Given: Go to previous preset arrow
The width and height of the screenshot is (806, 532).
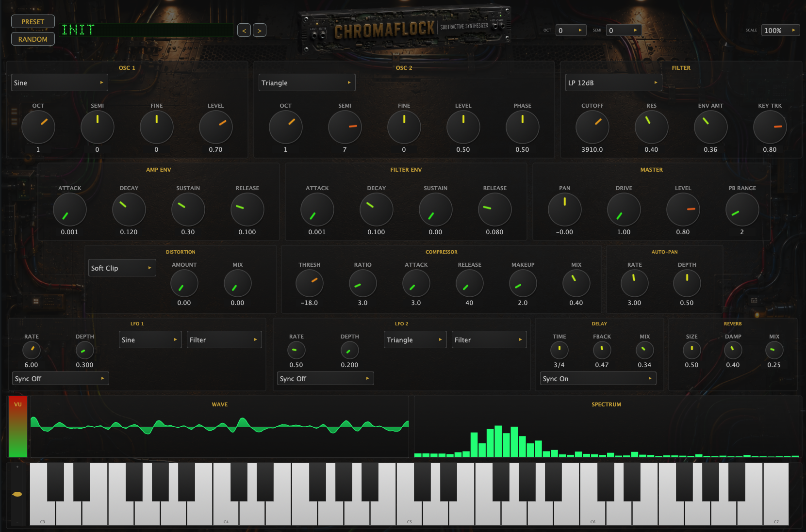Looking at the screenshot, I should click(x=244, y=31).
